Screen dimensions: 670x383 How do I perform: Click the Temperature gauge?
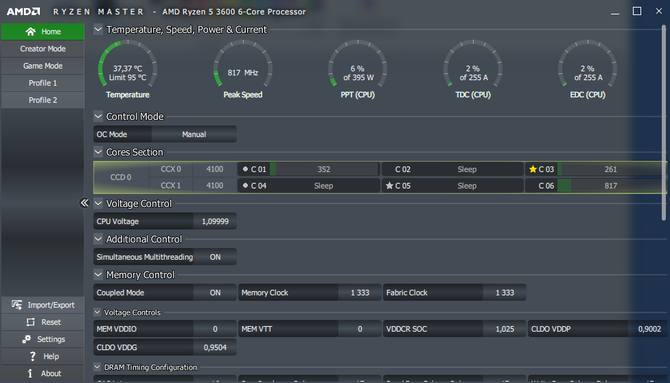[x=127, y=69]
